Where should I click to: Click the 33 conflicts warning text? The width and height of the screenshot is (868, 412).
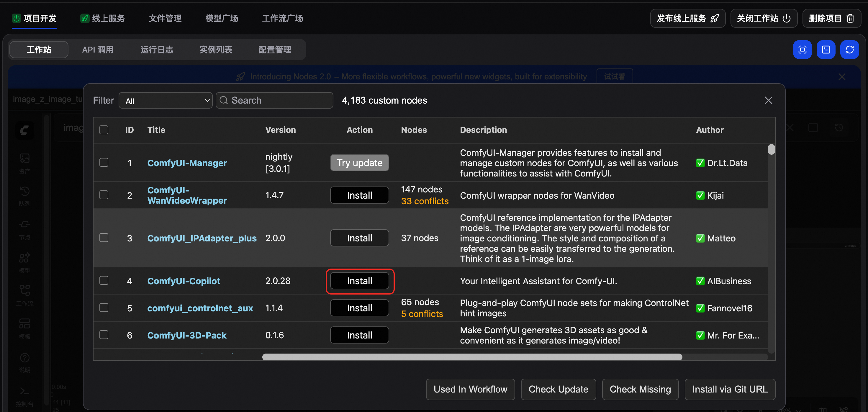425,201
